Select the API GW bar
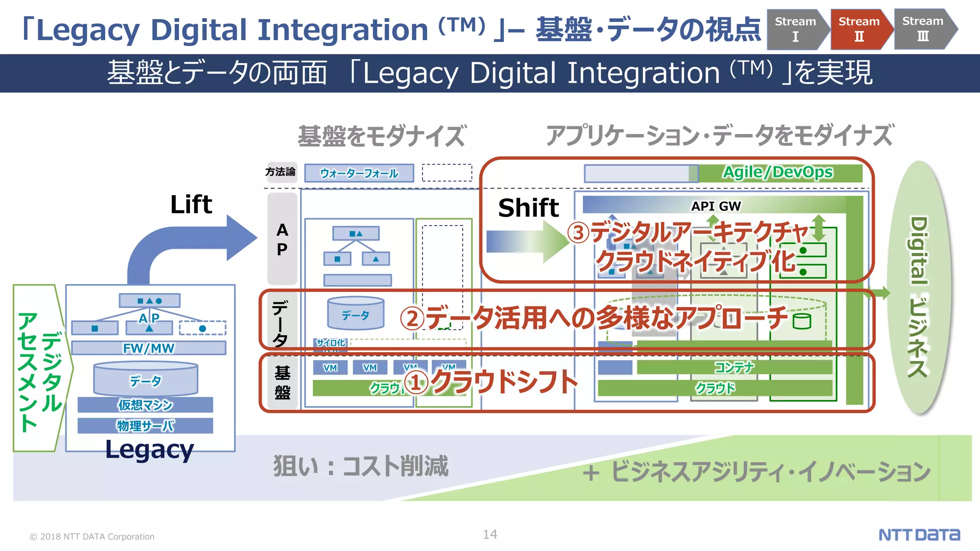Image resolution: width=980 pixels, height=551 pixels. (715, 206)
